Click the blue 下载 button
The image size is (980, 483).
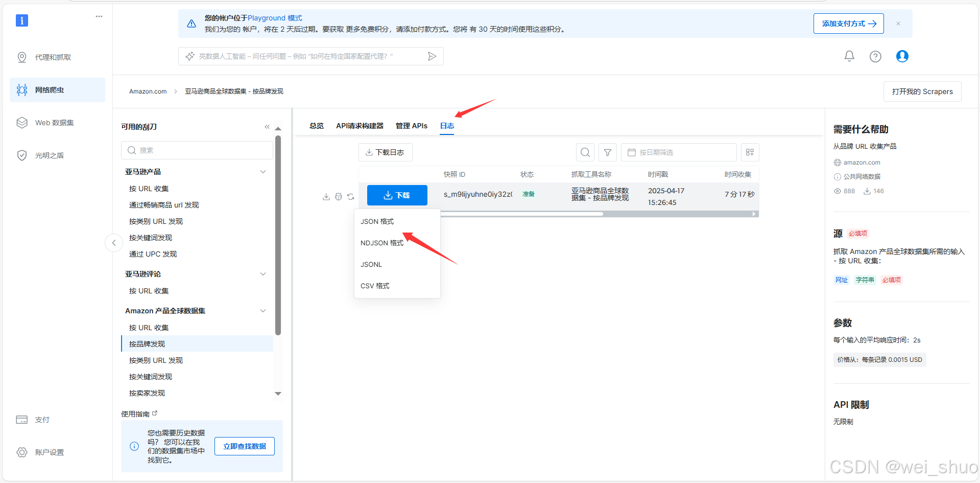397,195
